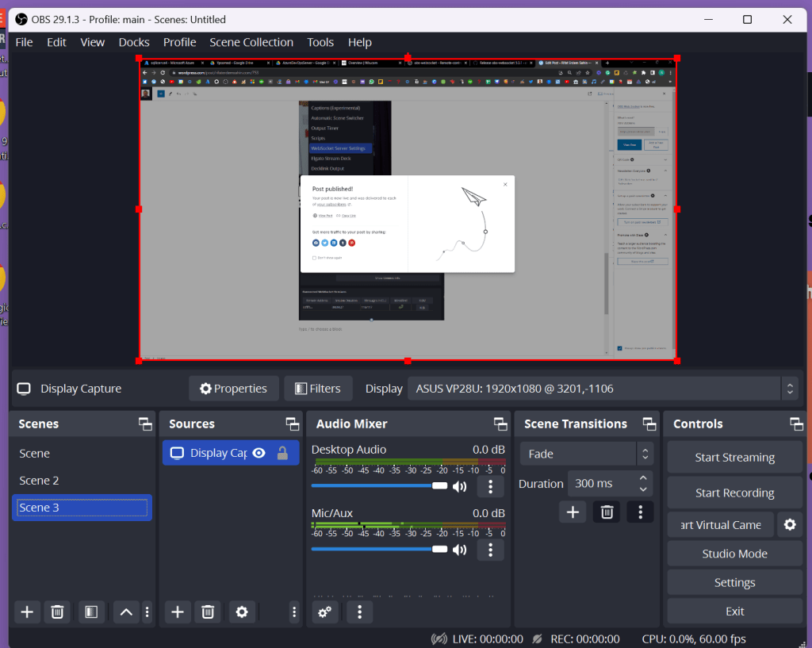Toggle lock on Display Capture source
Viewport: 812px width, 648px height.
(282, 453)
